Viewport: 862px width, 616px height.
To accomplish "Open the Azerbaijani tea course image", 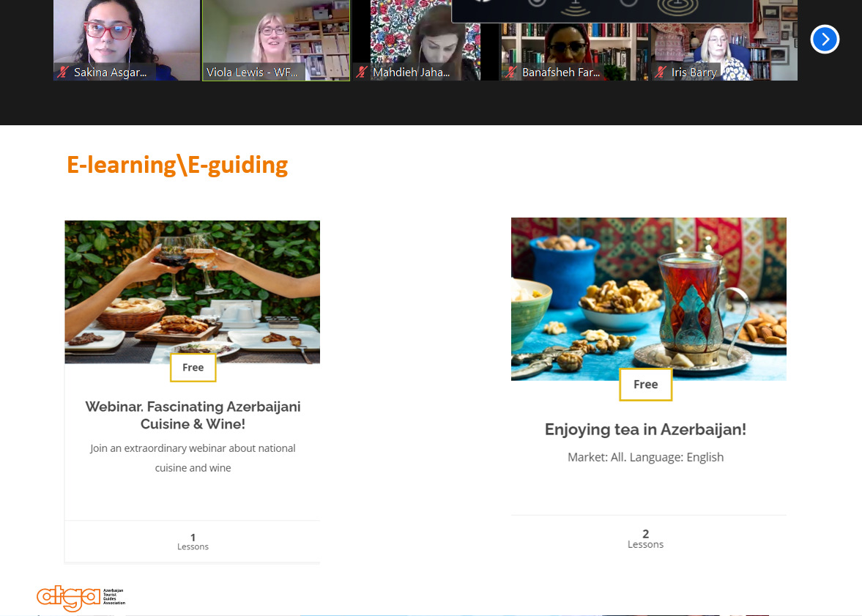I will (x=649, y=299).
